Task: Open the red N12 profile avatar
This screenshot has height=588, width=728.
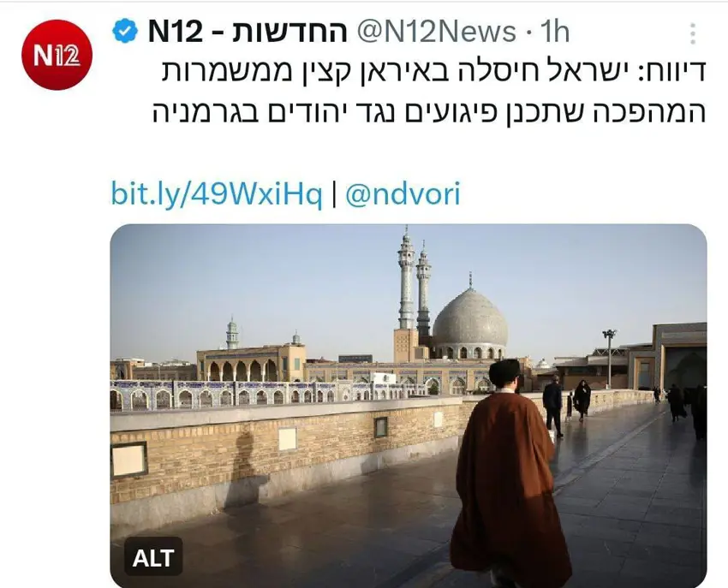Action: coord(57,55)
